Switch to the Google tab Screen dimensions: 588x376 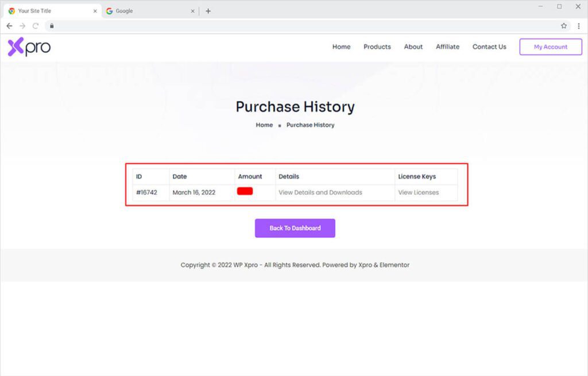tap(144, 11)
